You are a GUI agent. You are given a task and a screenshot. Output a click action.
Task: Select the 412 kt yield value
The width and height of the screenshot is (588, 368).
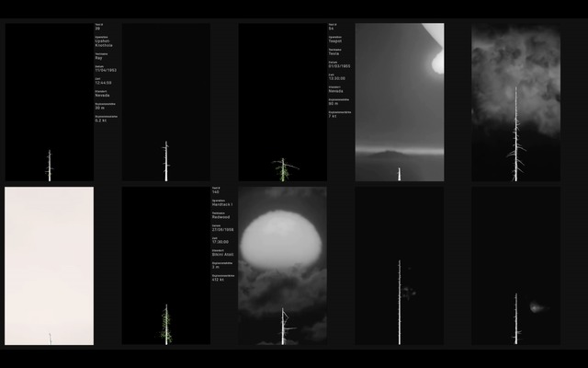(x=218, y=280)
